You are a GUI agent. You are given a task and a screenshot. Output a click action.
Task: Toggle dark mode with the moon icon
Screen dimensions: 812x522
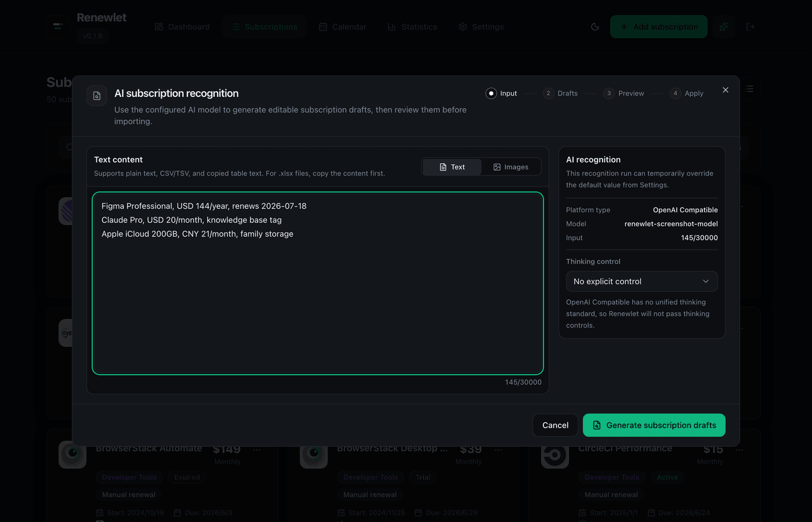(x=595, y=27)
